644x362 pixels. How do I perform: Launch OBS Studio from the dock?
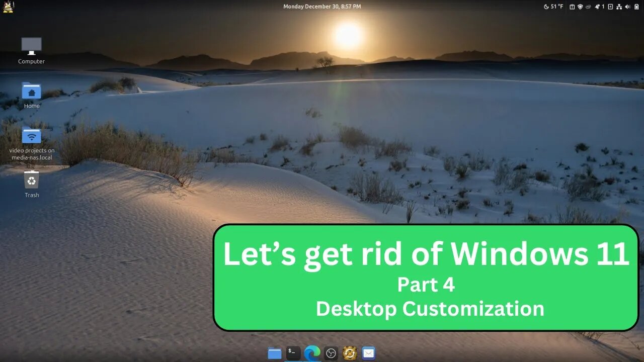tap(331, 353)
